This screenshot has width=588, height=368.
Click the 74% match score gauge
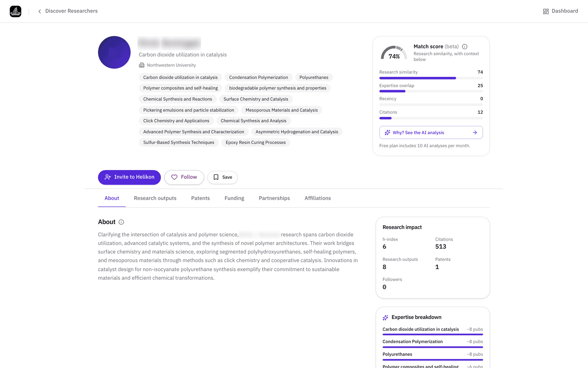(x=394, y=53)
